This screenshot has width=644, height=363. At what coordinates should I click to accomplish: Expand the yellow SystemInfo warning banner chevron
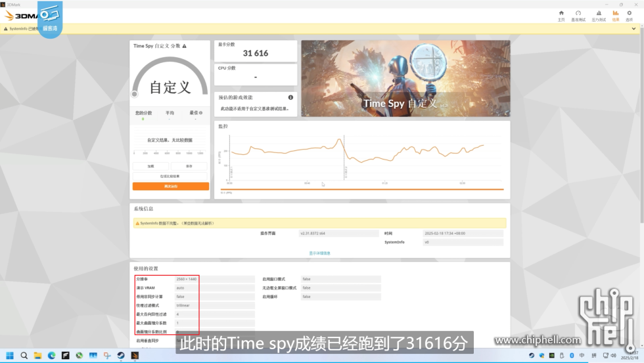pyautogui.click(x=633, y=29)
